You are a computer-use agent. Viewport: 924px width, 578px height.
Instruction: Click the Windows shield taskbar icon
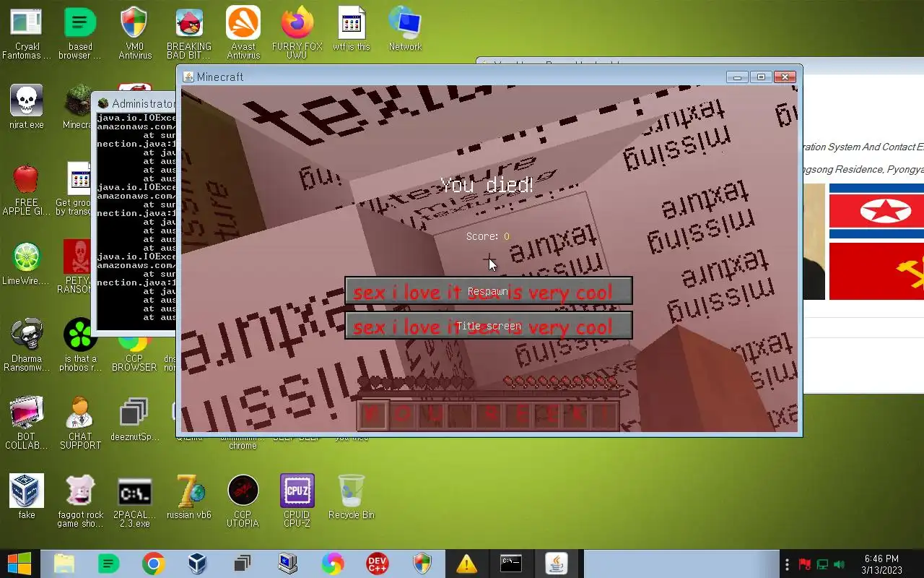(422, 564)
